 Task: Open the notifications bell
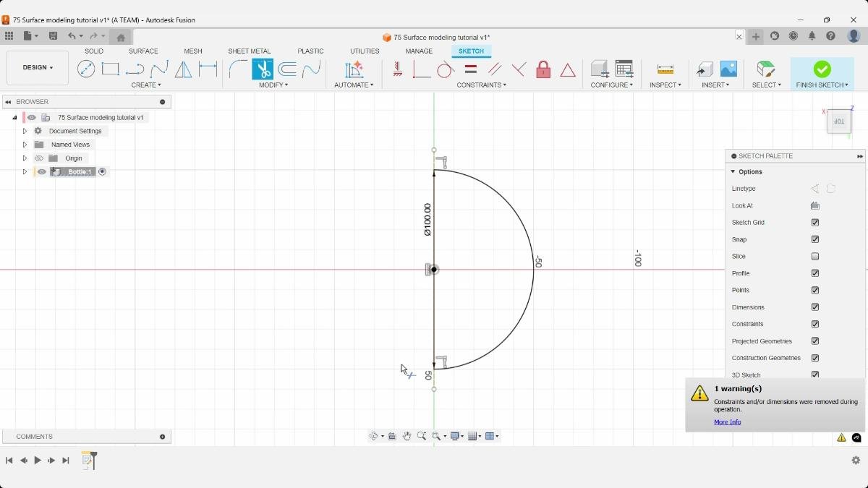(x=812, y=36)
